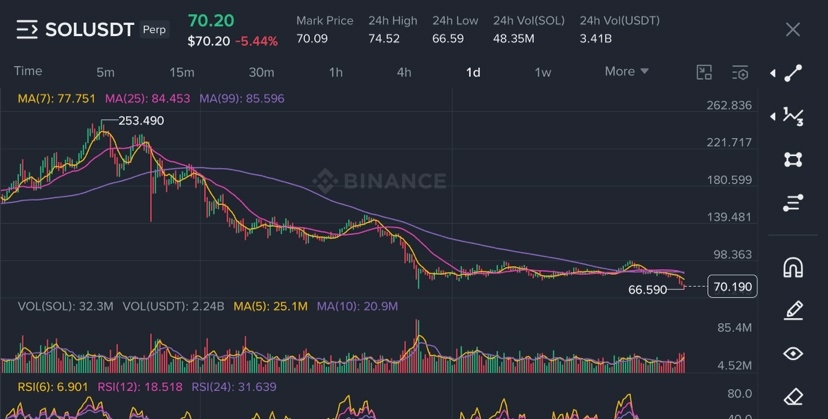Click the RSI(24): 31.639 label
The height and width of the screenshot is (419, 828).
click(x=234, y=387)
